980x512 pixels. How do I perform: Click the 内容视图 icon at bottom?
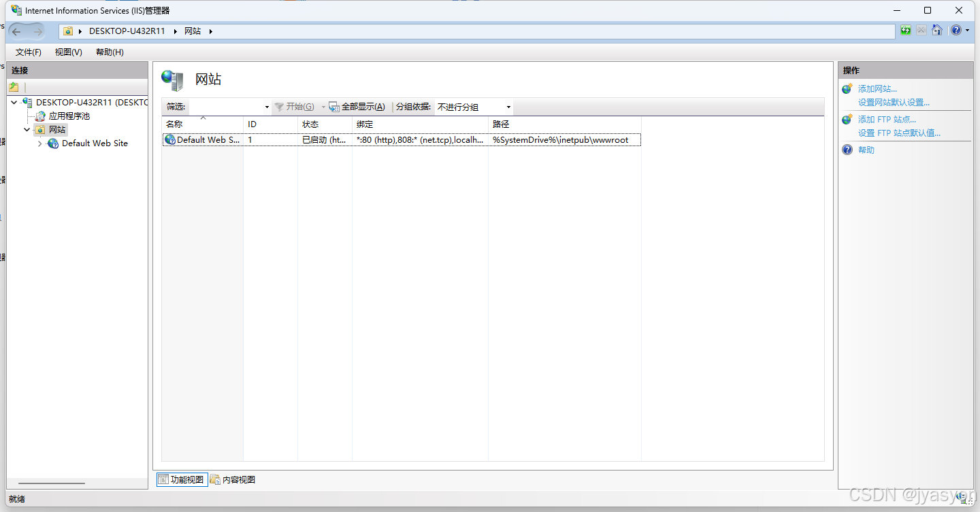(215, 479)
